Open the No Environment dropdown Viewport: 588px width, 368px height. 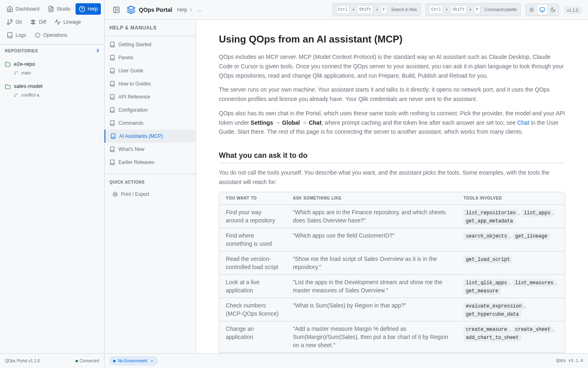coord(134,361)
